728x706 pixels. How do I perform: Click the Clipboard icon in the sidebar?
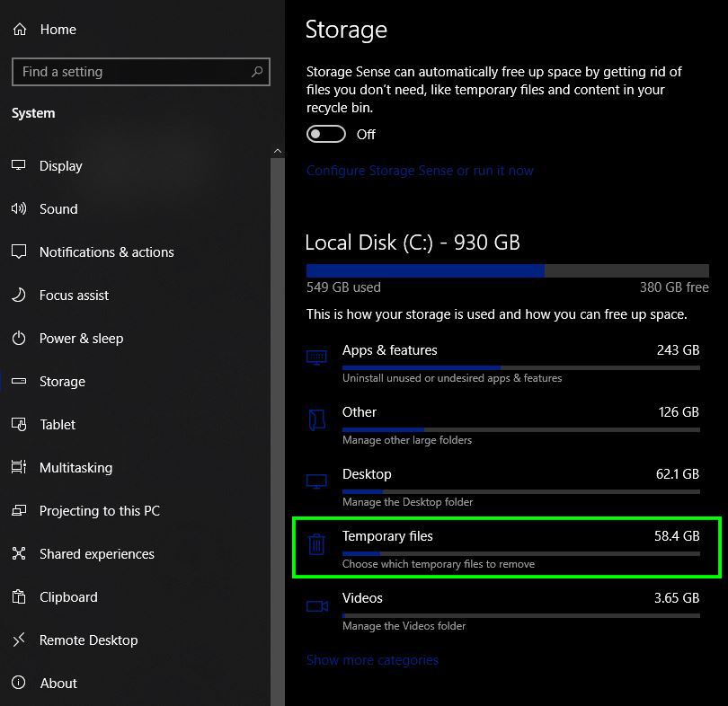[19, 597]
